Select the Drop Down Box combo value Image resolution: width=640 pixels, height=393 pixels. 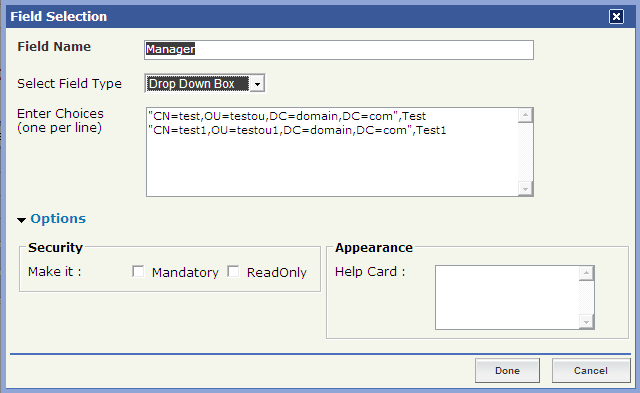(198, 84)
